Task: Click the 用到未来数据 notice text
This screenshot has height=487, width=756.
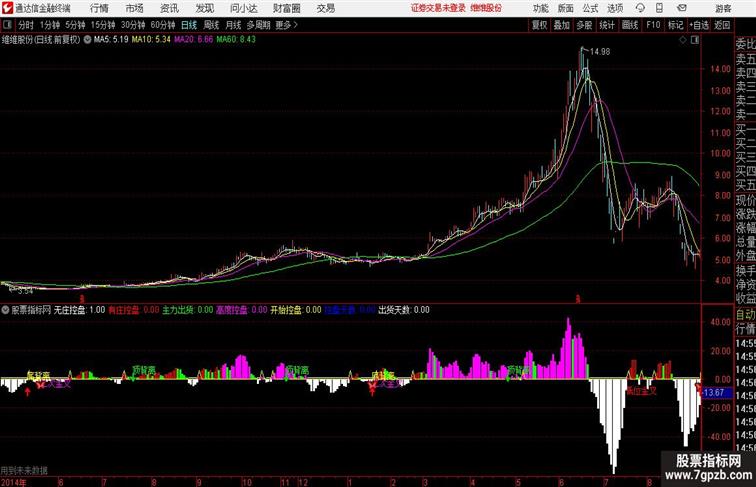Action: coord(24,470)
